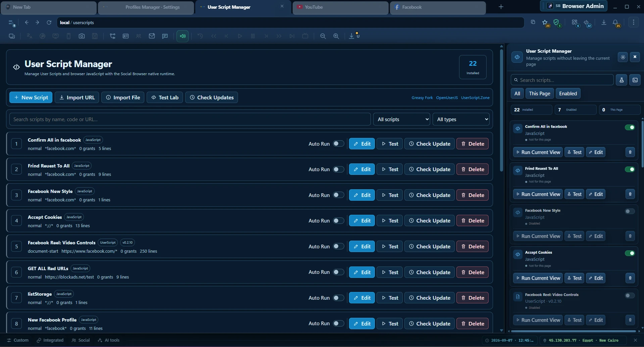Open the All scripts filter dropdown
The width and height of the screenshot is (644, 347).
click(402, 119)
